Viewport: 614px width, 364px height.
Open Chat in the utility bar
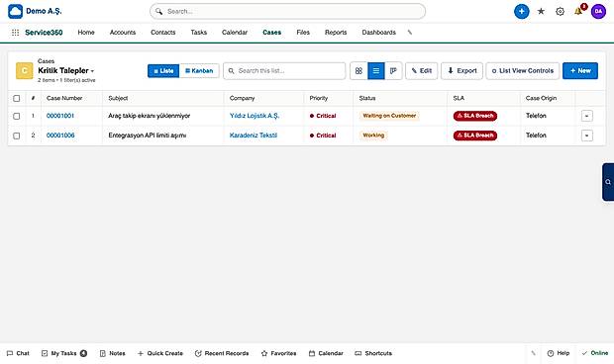click(18, 353)
